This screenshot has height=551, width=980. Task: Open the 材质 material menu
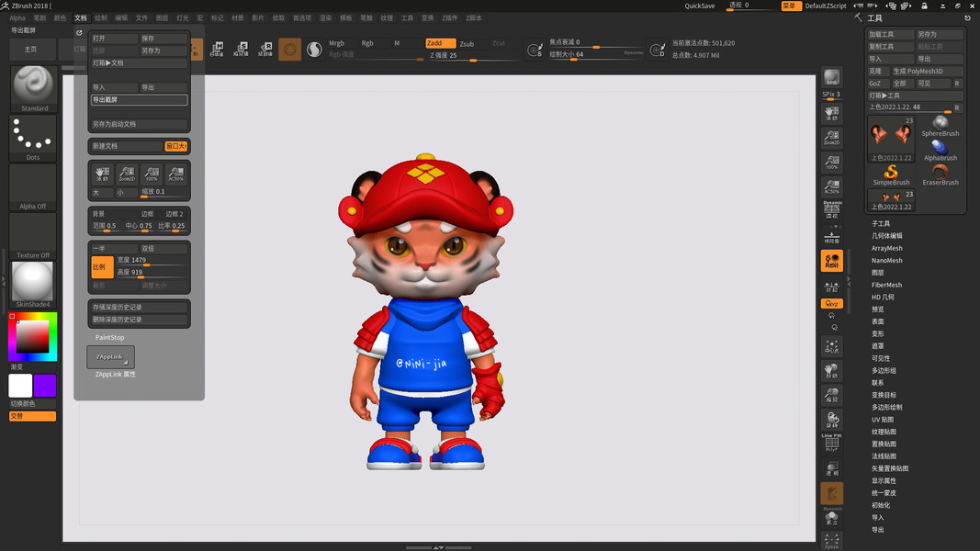pos(238,18)
